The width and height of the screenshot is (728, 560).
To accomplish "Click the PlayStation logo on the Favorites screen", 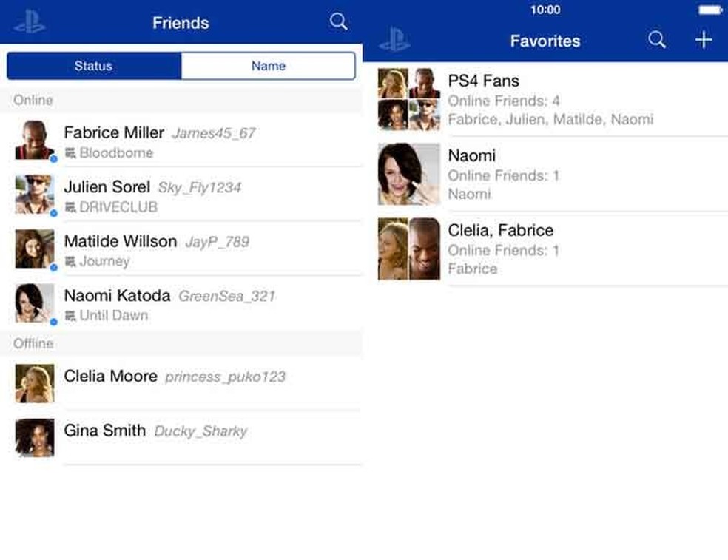I will [x=395, y=41].
